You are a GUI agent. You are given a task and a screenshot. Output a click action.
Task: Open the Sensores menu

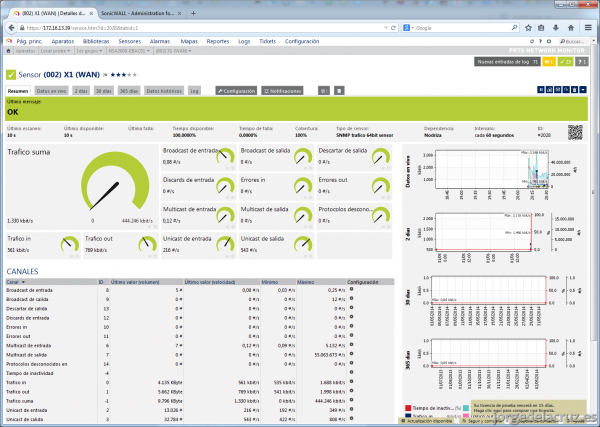pos(130,41)
